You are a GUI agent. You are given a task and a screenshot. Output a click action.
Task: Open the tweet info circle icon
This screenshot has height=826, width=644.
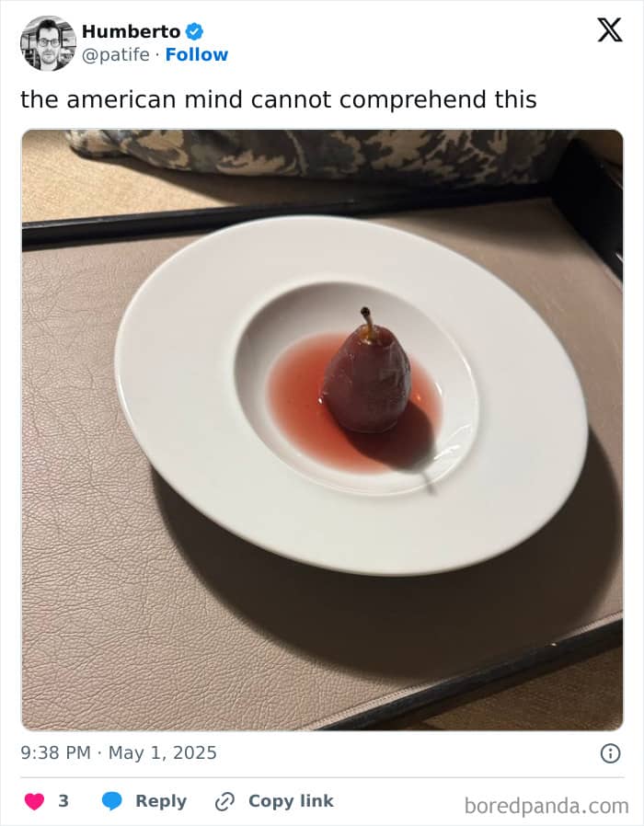pyautogui.click(x=610, y=753)
